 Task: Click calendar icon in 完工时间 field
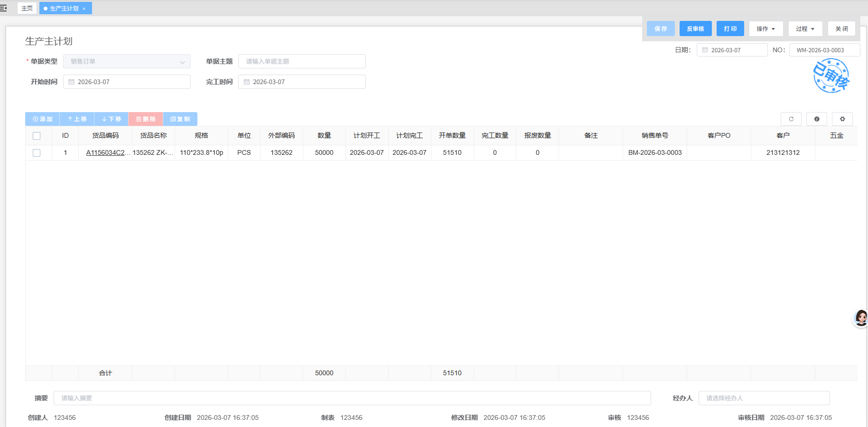247,82
